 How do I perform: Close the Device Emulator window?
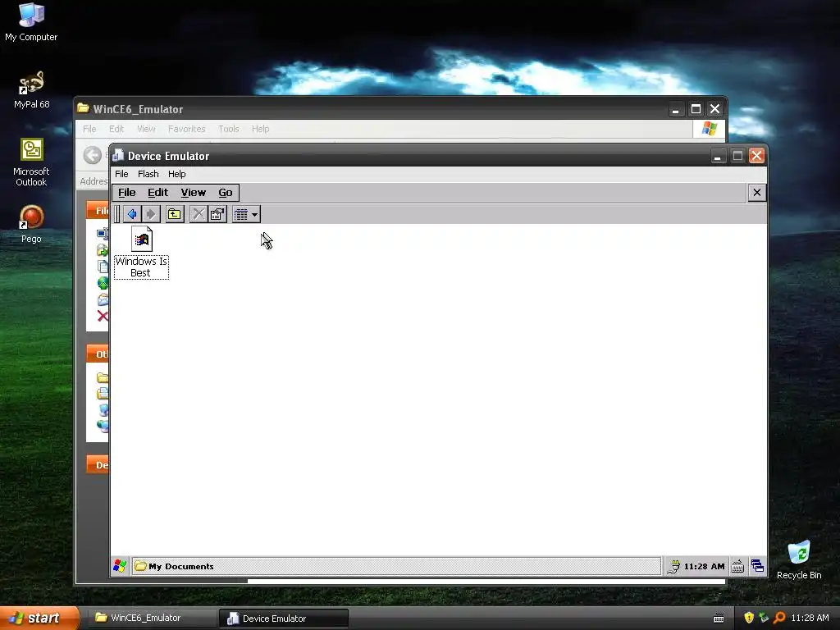click(756, 156)
